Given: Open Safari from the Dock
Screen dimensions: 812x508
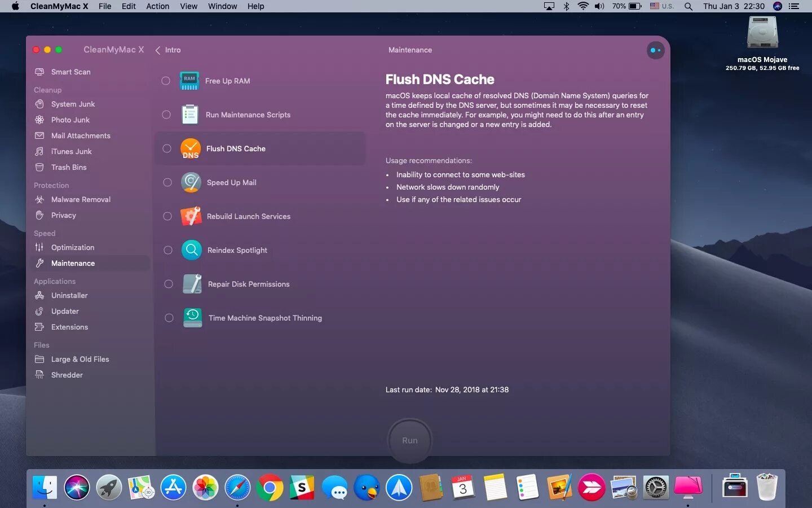Looking at the screenshot, I should click(x=237, y=487).
